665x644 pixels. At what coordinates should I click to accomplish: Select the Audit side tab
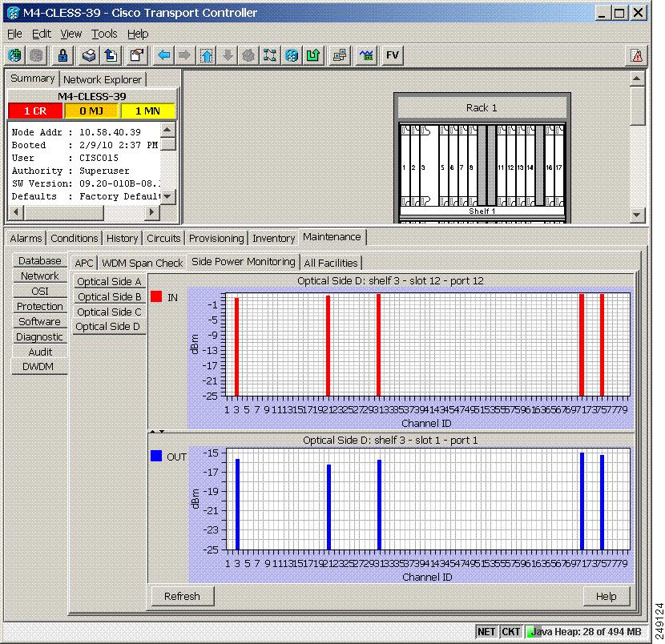point(40,352)
